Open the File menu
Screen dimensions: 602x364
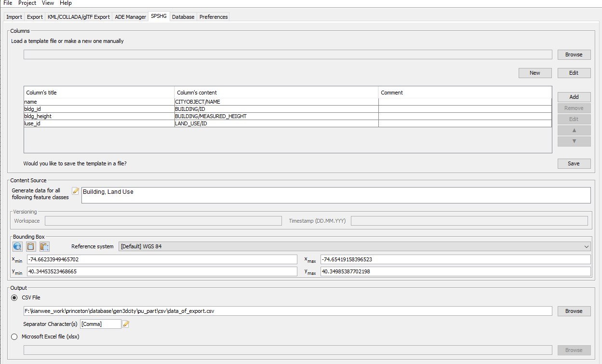click(x=8, y=3)
